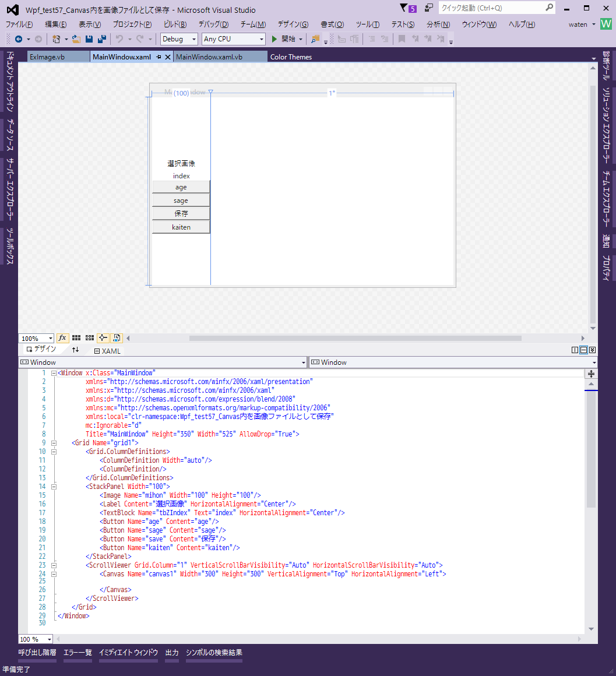This screenshot has width=616, height=676.
Task: Collapse the XAML pane with chevron icon
Action: pos(593,350)
